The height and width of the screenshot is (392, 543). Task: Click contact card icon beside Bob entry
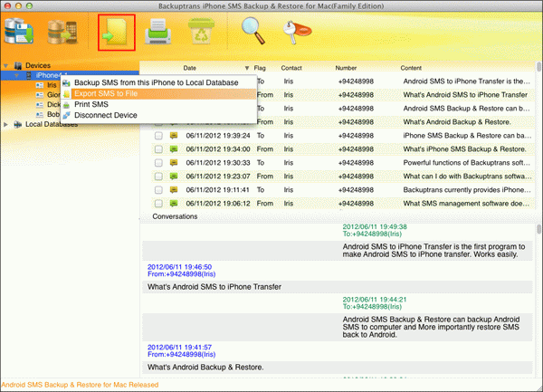coord(40,114)
